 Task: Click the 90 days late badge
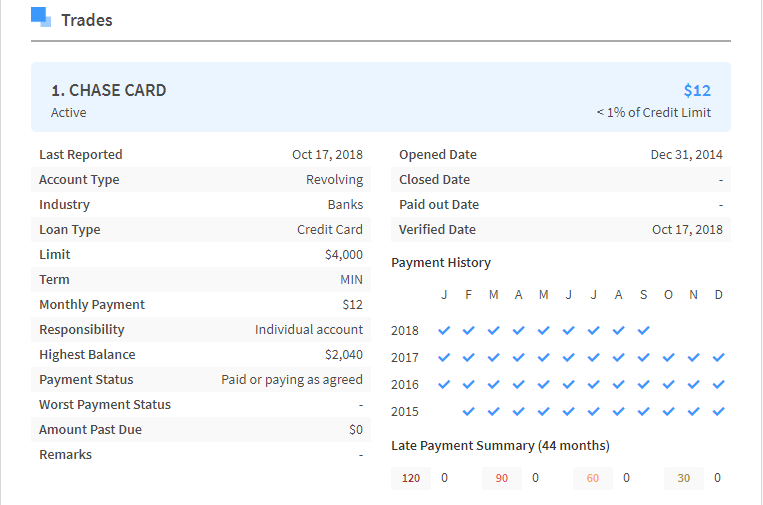(x=502, y=478)
